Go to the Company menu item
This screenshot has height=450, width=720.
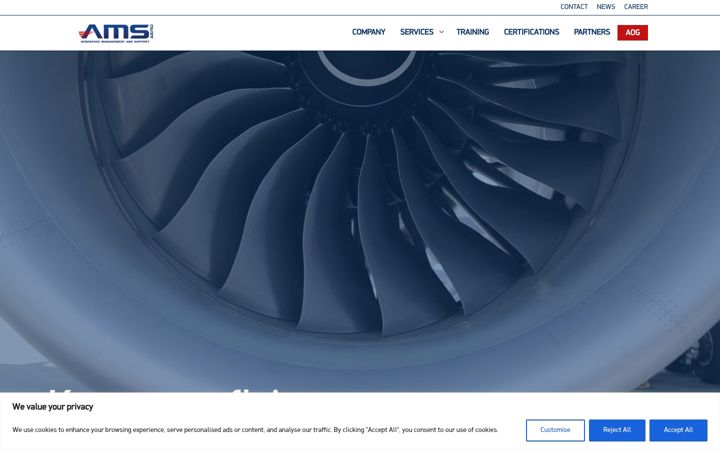click(x=368, y=32)
